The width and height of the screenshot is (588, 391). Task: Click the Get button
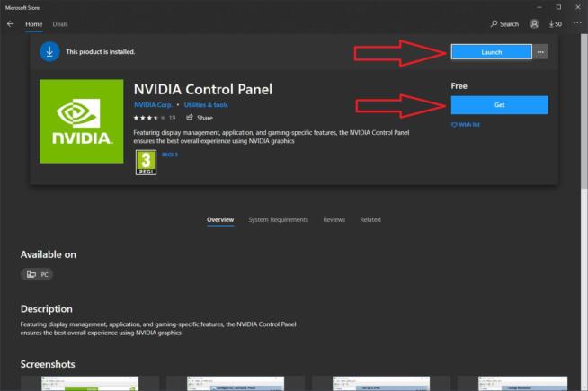[500, 105]
